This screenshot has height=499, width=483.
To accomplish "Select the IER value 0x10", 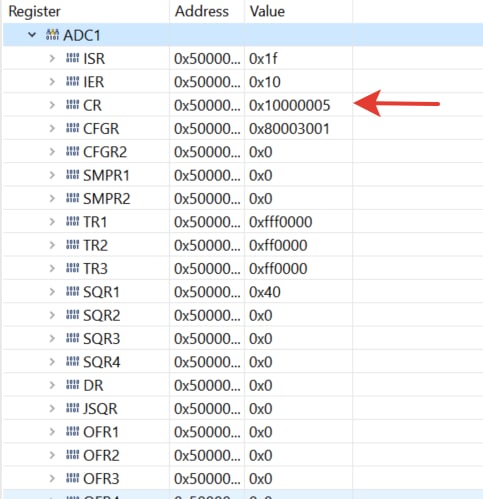I will pos(265,82).
